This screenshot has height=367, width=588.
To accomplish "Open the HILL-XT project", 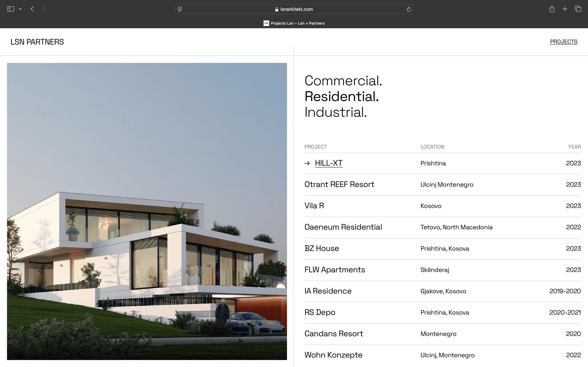I will click(x=328, y=163).
